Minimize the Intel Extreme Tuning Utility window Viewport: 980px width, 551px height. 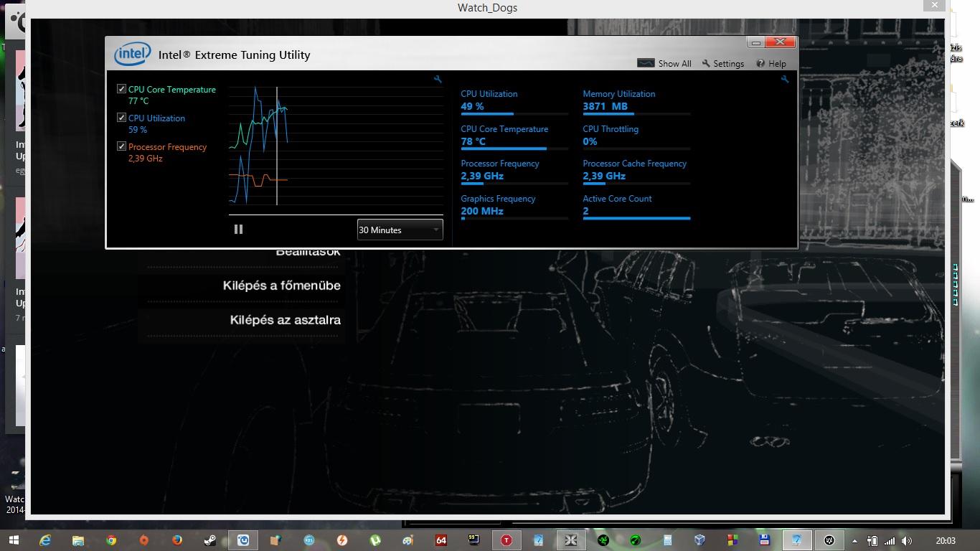755,42
